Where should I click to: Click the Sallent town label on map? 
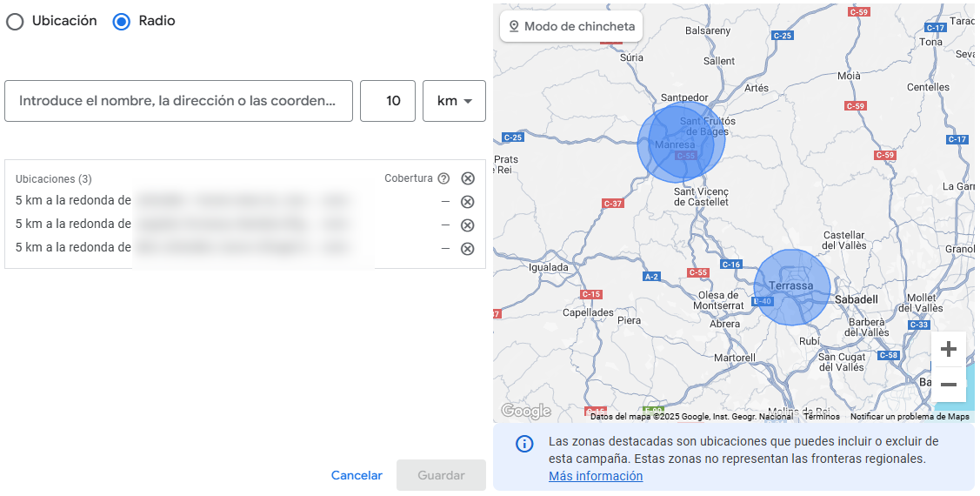click(719, 61)
